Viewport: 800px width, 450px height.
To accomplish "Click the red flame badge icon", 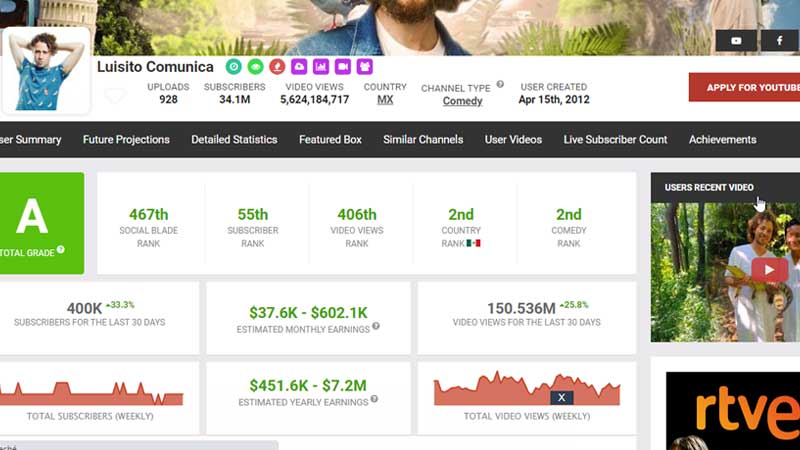I will (x=277, y=67).
